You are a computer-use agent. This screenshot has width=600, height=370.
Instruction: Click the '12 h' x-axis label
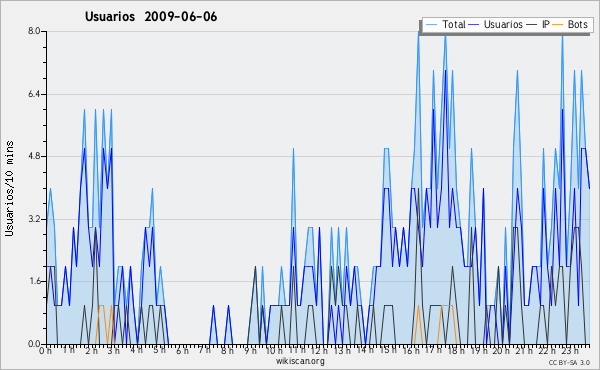(x=319, y=350)
